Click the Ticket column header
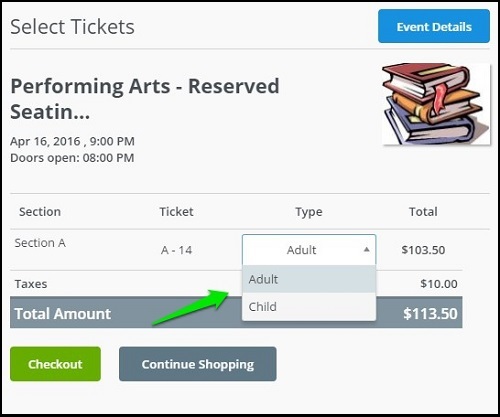 click(x=176, y=212)
